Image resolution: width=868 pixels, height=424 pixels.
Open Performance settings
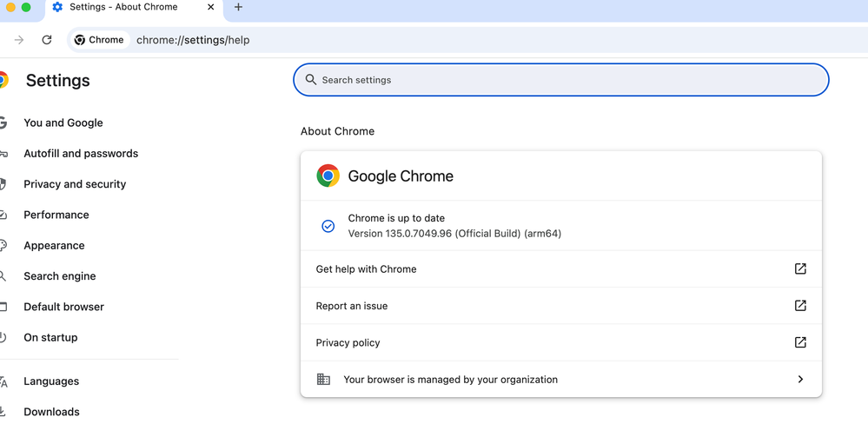(56, 215)
